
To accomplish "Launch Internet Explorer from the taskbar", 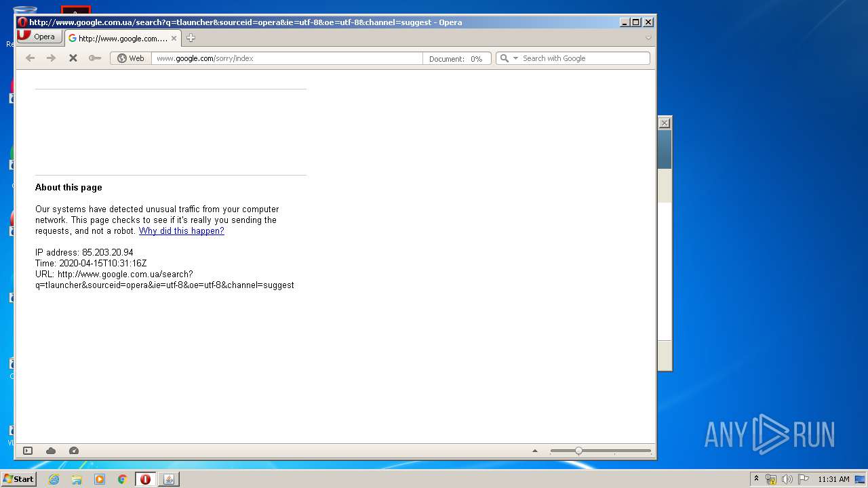I will pyautogui.click(x=54, y=479).
